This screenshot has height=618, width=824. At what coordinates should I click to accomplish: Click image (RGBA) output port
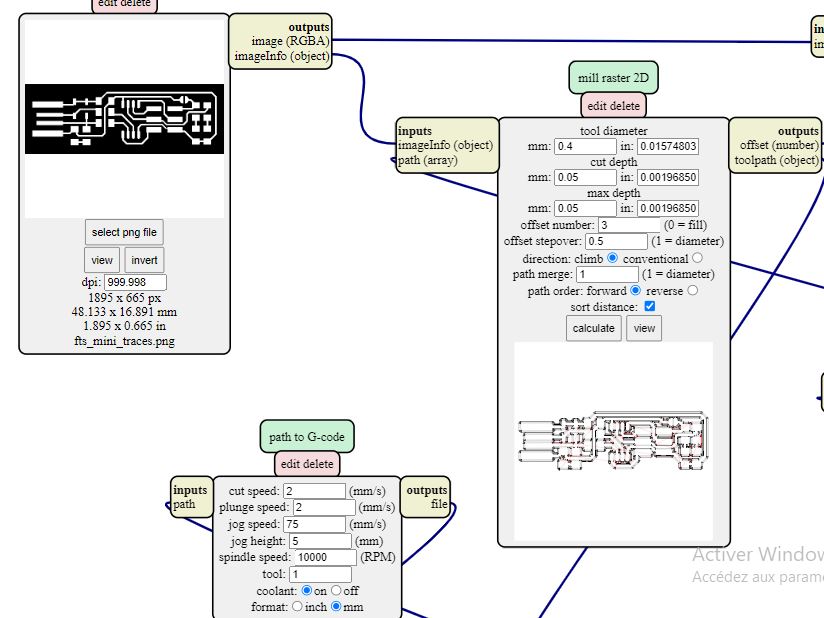[x=290, y=41]
